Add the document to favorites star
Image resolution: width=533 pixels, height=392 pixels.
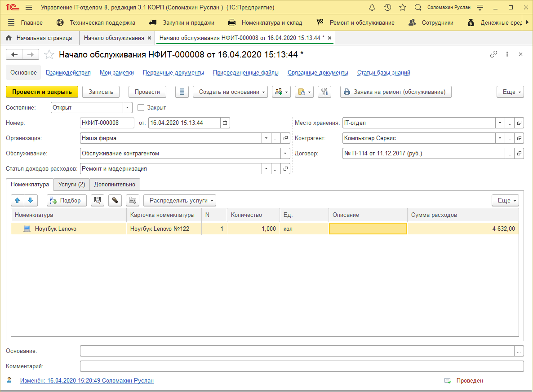[49, 54]
